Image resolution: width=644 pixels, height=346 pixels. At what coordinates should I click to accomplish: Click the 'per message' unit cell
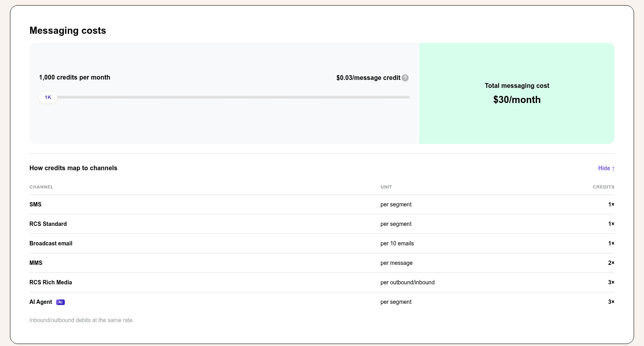coord(396,263)
